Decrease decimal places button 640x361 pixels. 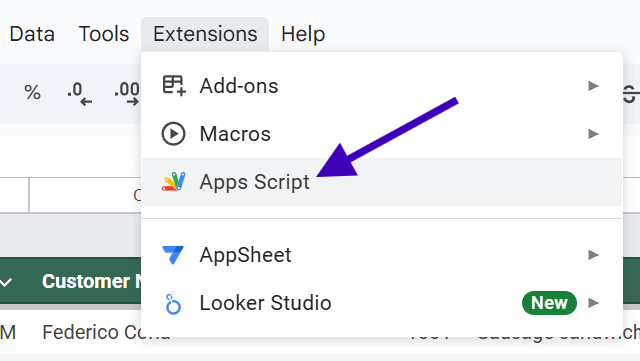(x=80, y=94)
